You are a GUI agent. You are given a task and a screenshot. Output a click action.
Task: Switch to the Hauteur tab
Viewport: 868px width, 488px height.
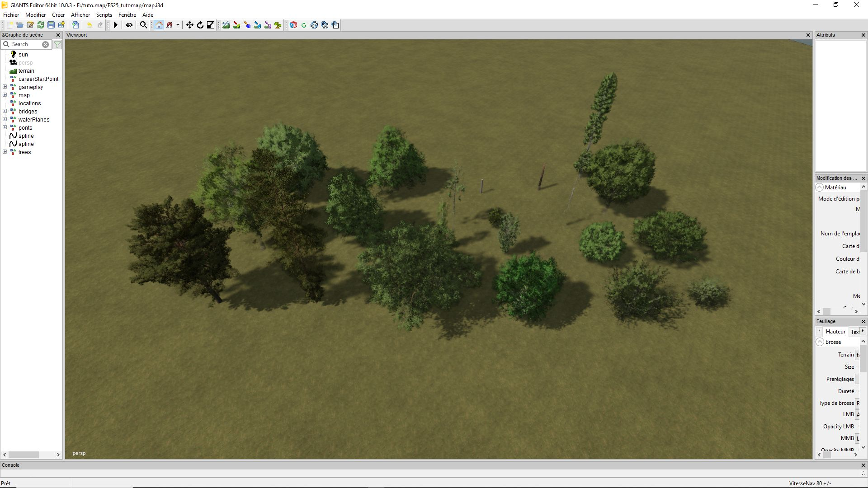(x=835, y=332)
